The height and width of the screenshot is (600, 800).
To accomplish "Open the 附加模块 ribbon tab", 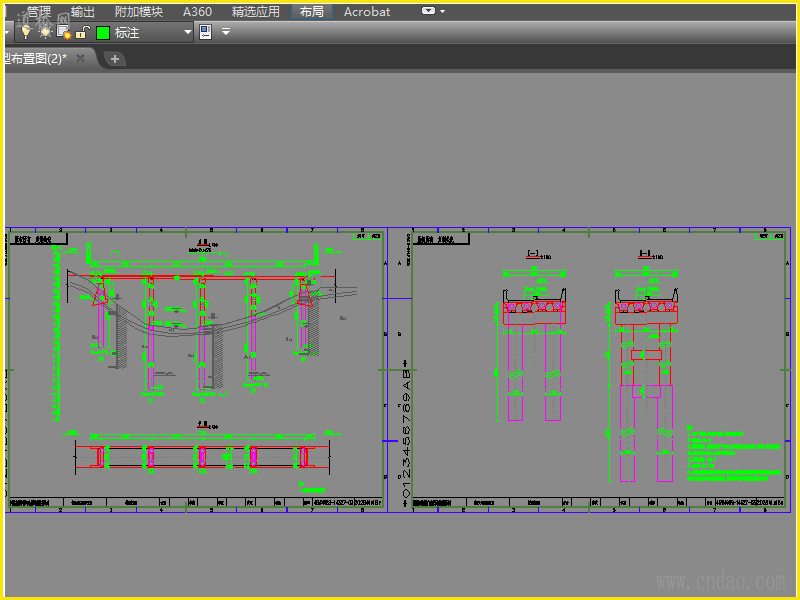I will pos(139,11).
